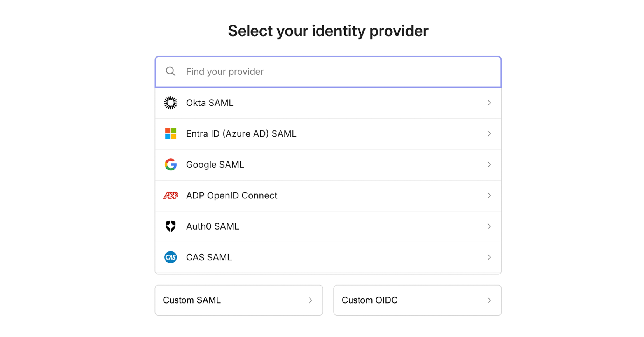Click the Auth0 shield icon

170,226
